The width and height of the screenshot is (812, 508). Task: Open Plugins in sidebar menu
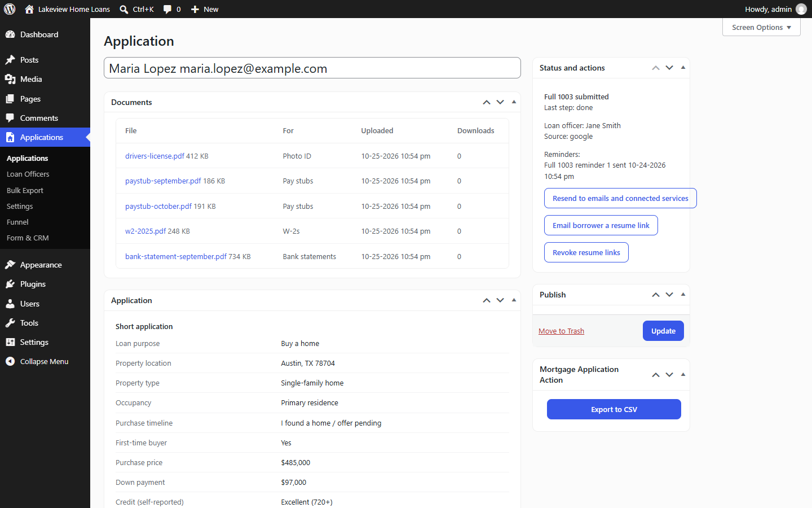45,284
